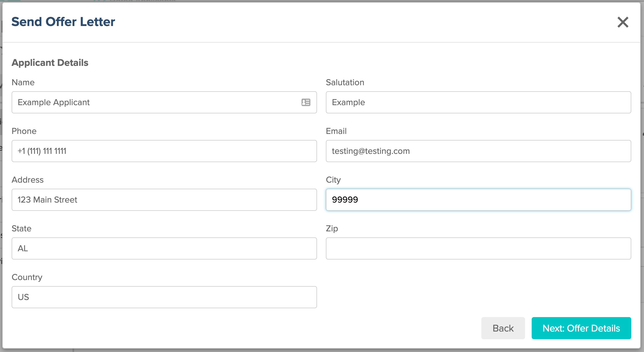644x352 pixels.
Task: Click the Applicant Details heading
Action: pos(50,63)
